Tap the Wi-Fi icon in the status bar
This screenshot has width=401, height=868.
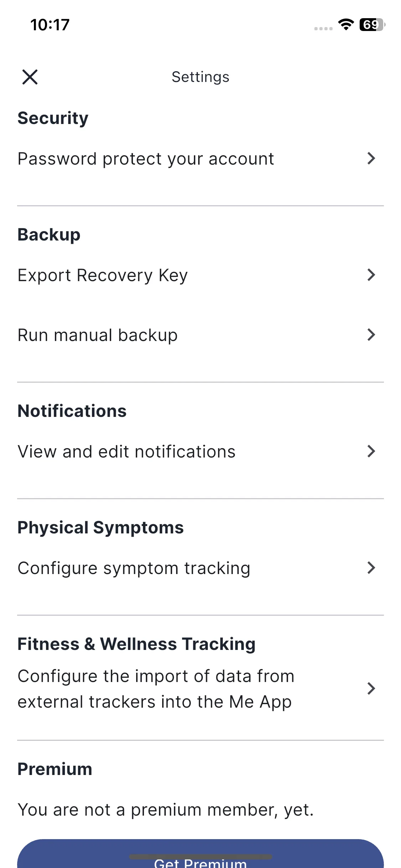(346, 24)
